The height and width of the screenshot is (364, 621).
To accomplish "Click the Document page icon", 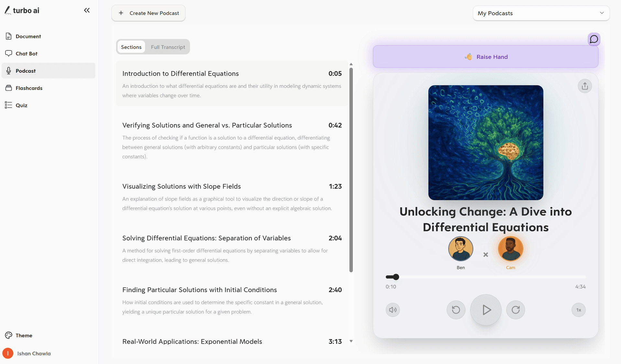I will 9,36.
